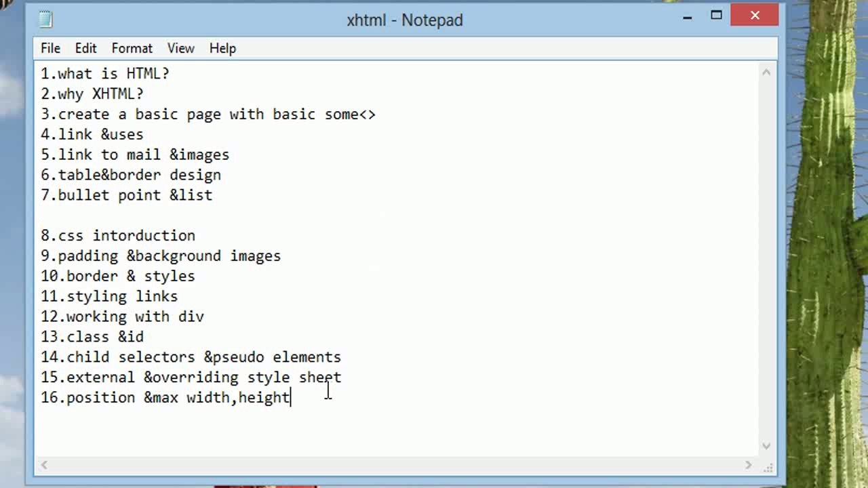Viewport: 868px width, 488px height.
Task: Click the 'xhtml - Notepad' title text
Action: coord(405,20)
